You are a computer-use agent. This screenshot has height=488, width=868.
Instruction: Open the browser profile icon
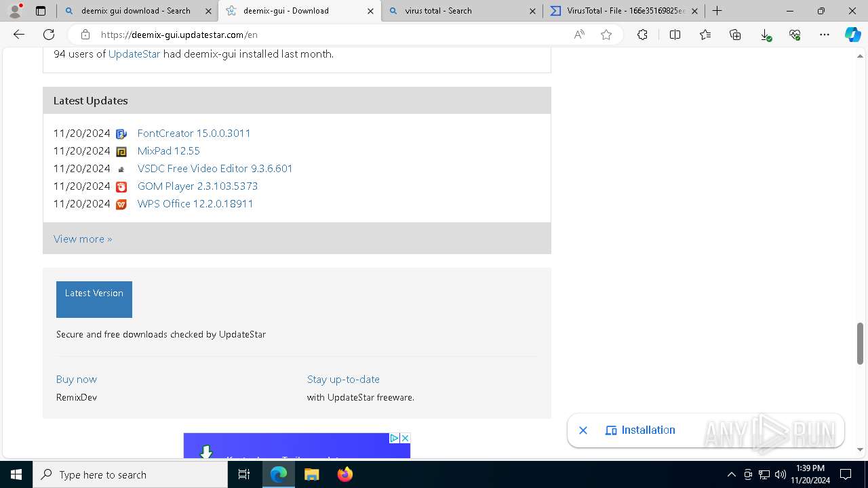(x=15, y=11)
